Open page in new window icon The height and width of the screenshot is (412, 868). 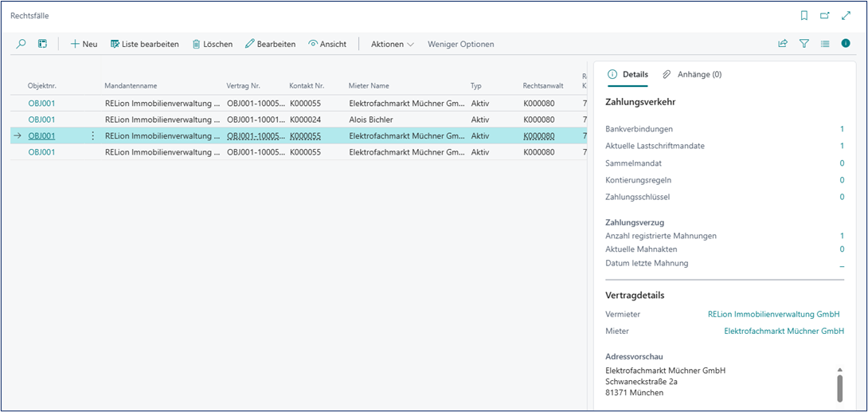tap(825, 16)
